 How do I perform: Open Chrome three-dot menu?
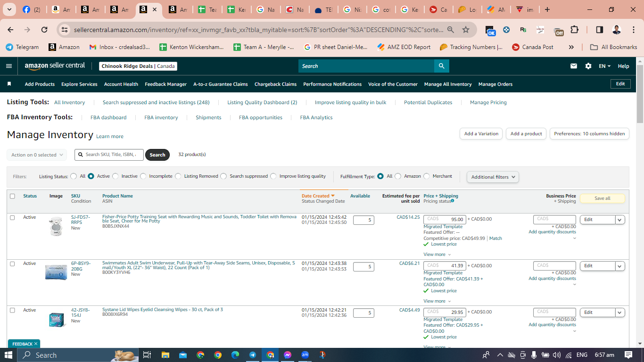[x=633, y=30]
